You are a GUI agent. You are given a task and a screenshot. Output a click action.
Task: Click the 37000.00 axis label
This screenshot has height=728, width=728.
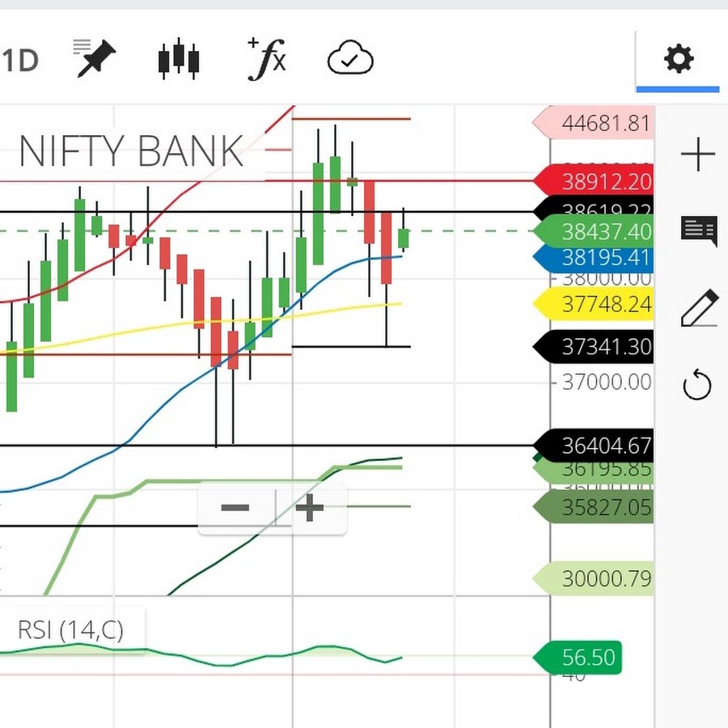point(607,382)
